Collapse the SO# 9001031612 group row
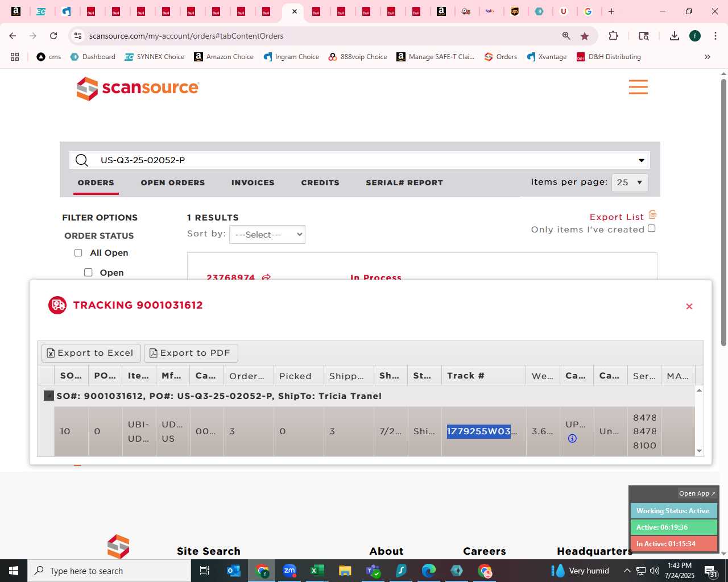 pyautogui.click(x=49, y=396)
